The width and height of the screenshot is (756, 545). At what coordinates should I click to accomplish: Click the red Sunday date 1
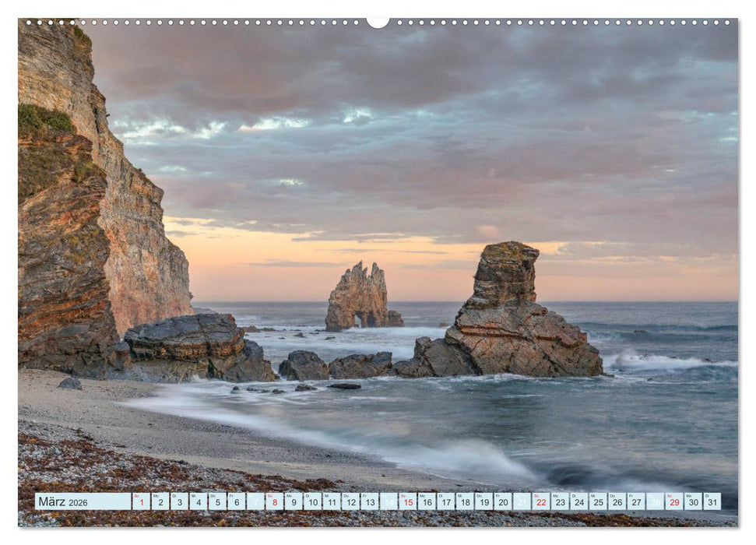coord(143,501)
